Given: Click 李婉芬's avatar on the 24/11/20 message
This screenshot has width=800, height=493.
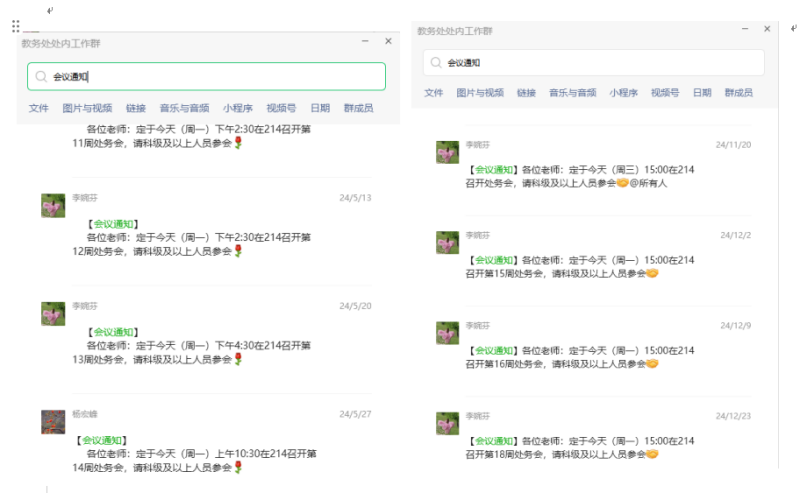Looking at the screenshot, I should 448,153.
